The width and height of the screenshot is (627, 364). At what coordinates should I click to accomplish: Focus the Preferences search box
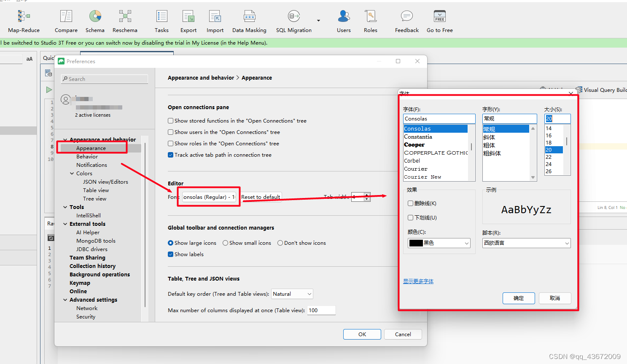pos(105,79)
